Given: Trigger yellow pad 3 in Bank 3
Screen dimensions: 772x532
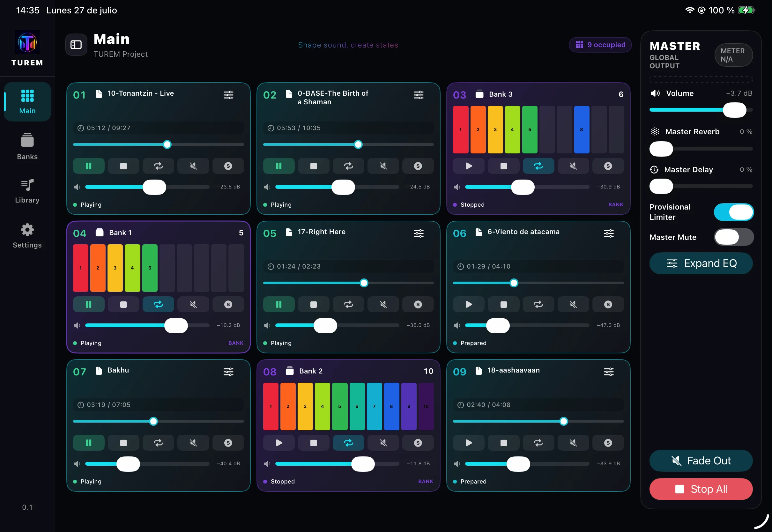Looking at the screenshot, I should coord(495,130).
